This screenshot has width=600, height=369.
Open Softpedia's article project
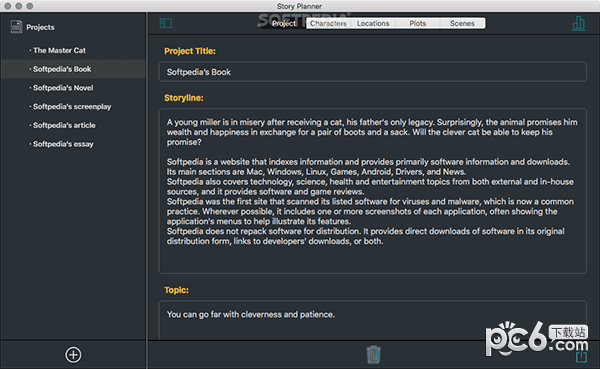pyautogui.click(x=73, y=125)
